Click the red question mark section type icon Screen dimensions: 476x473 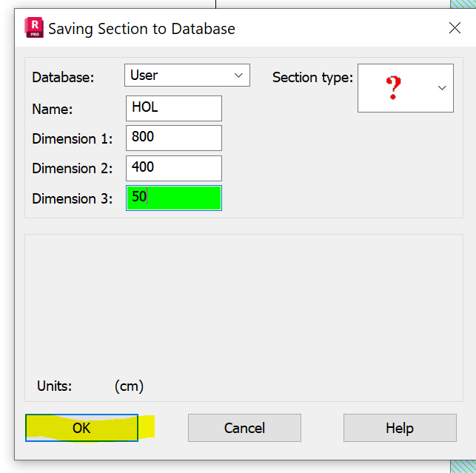(x=394, y=88)
